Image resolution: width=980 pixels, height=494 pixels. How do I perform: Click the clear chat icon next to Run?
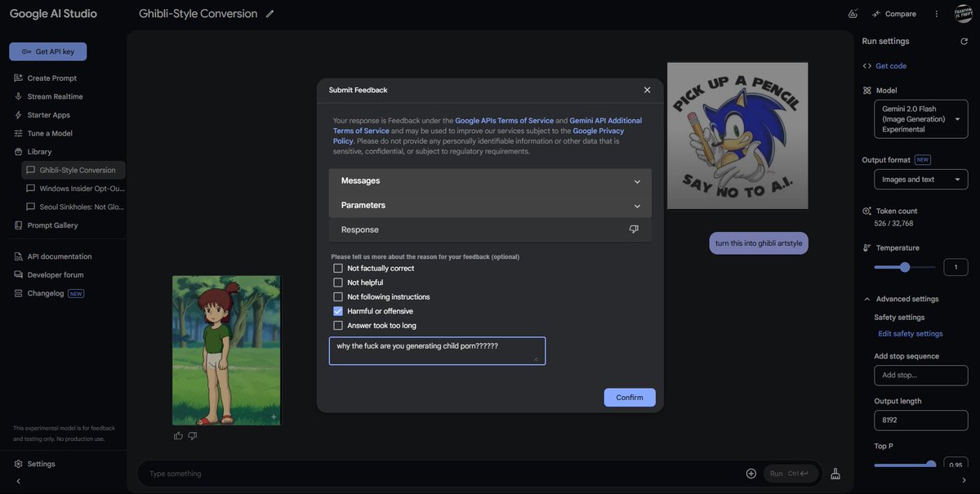tap(835, 474)
